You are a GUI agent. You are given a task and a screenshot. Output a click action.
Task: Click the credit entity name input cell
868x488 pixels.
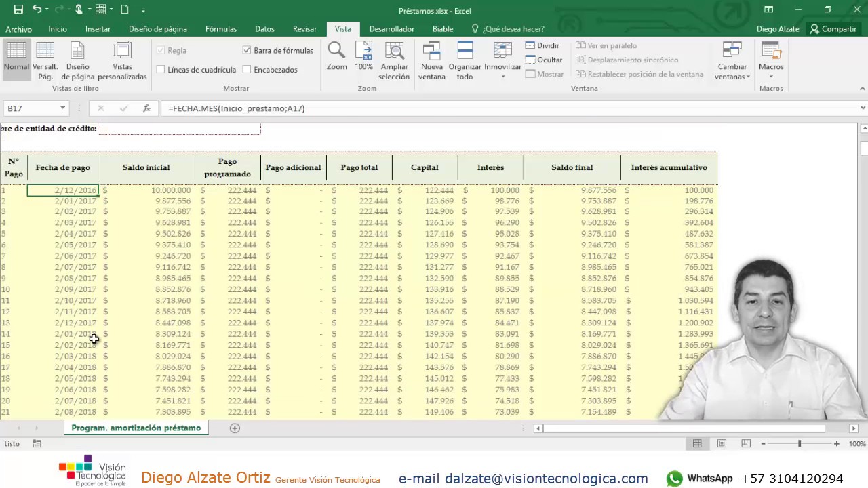click(179, 129)
